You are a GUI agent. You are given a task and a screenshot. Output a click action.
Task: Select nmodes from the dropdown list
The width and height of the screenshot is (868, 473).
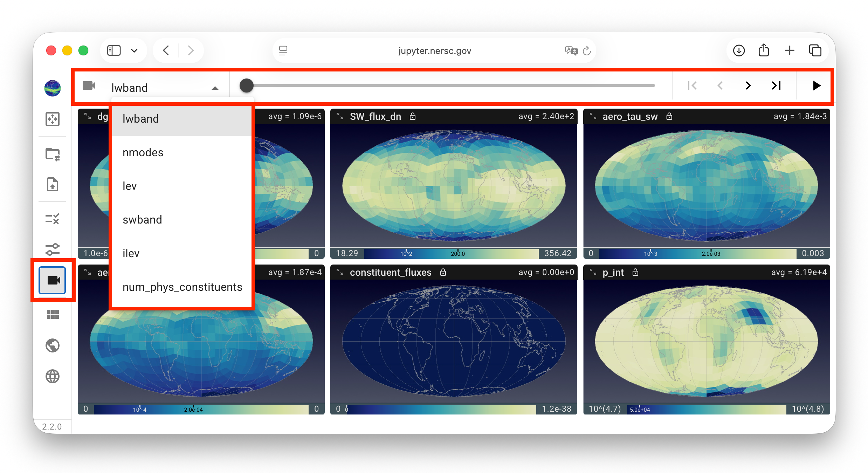pos(143,152)
